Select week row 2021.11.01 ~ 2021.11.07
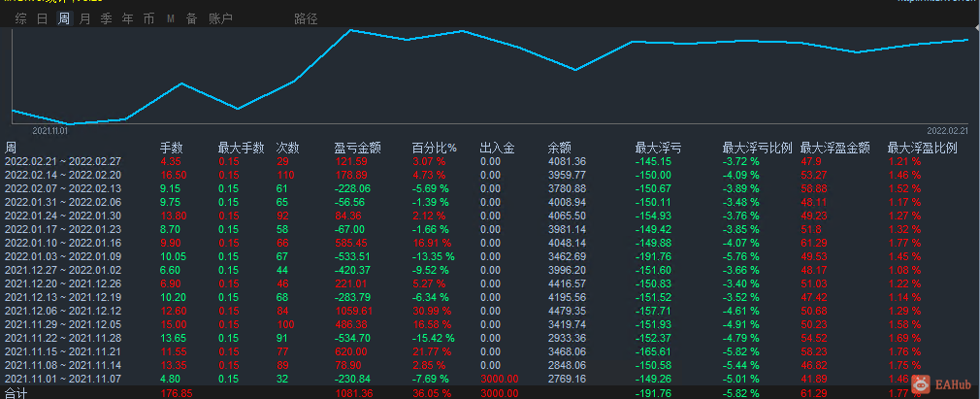Viewport: 980px width, 399px height. (x=490, y=379)
